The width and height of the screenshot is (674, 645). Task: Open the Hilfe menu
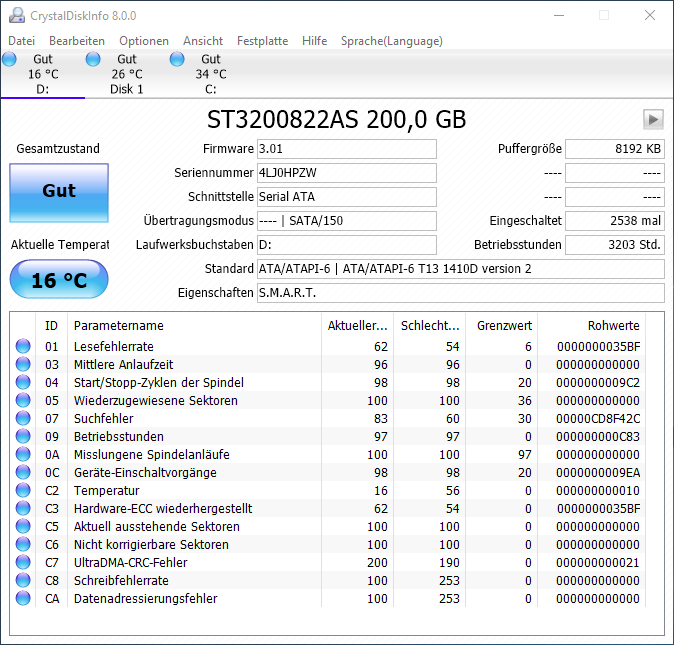click(x=315, y=41)
